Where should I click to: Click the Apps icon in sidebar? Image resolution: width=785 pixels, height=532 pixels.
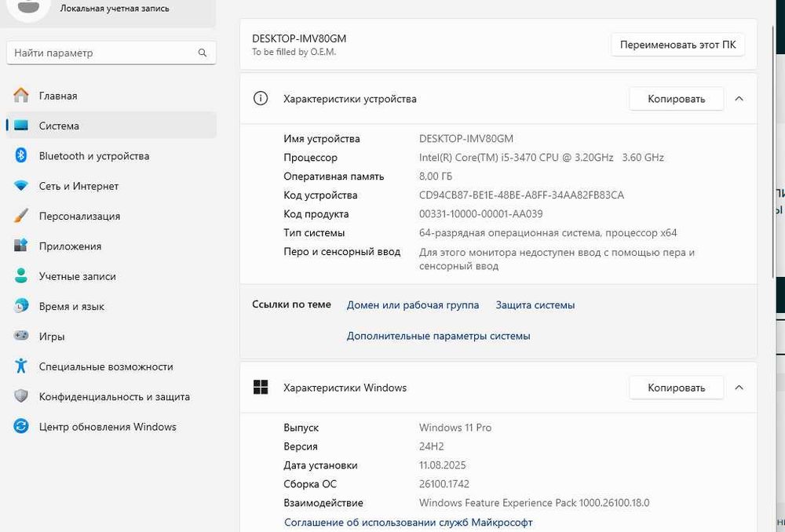pos(22,246)
